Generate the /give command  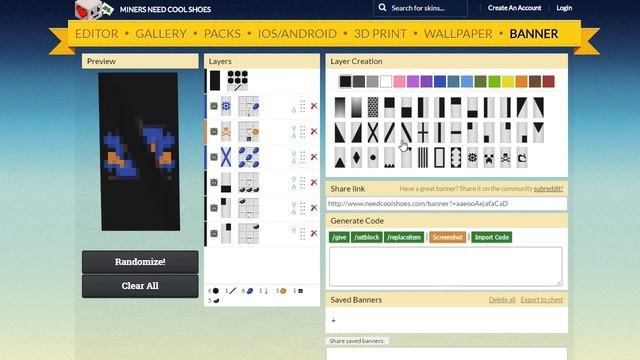339,237
